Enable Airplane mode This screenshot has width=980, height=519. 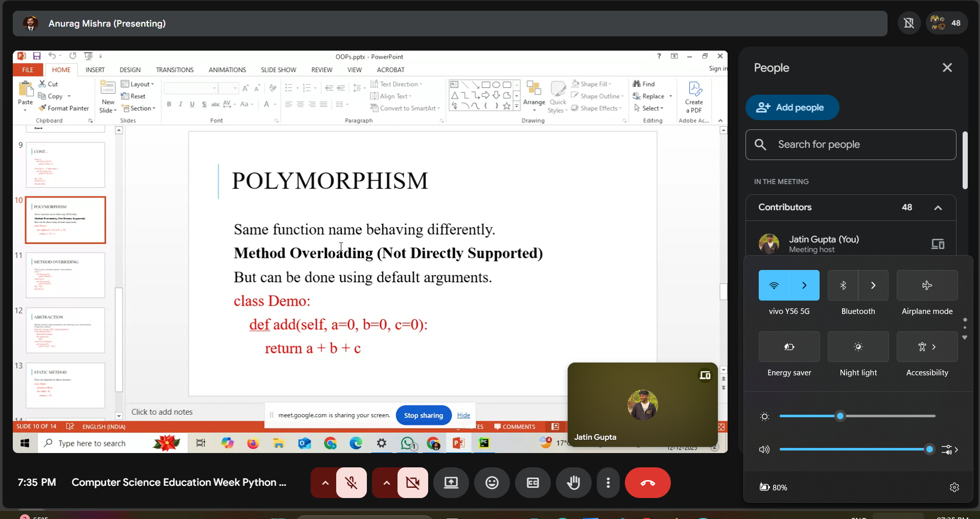coord(926,285)
